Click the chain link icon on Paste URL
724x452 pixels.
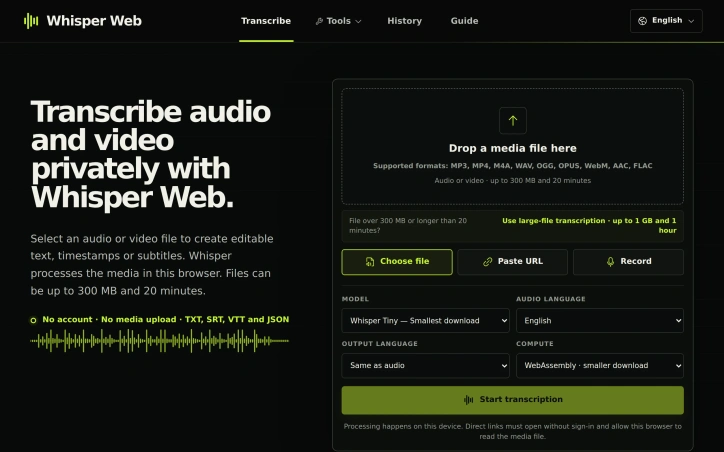tap(488, 262)
